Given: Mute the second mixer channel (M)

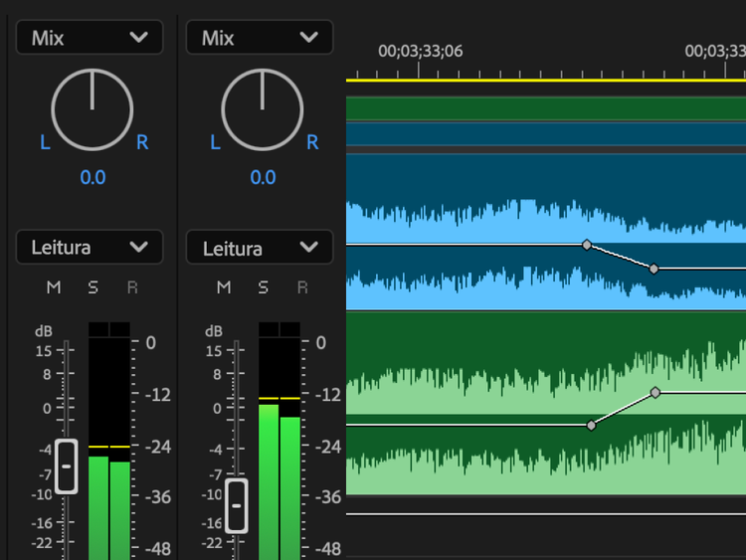Looking at the screenshot, I should pyautogui.click(x=224, y=287).
